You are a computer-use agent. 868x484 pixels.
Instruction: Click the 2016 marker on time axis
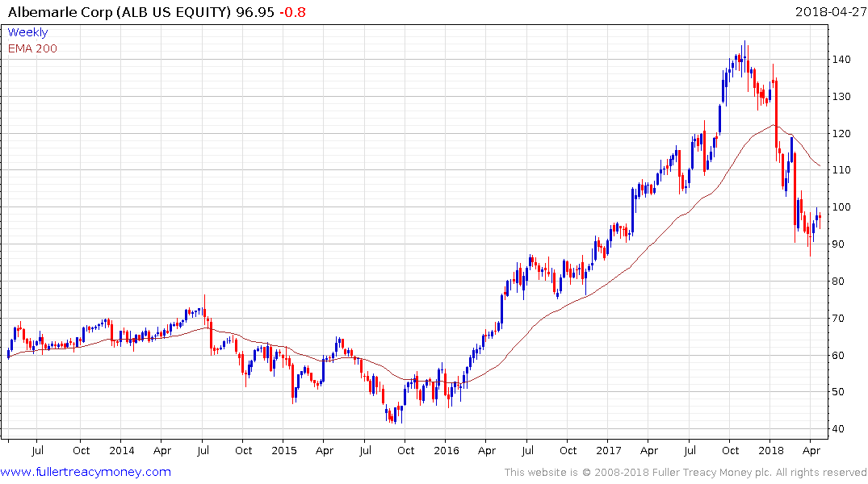[447, 450]
